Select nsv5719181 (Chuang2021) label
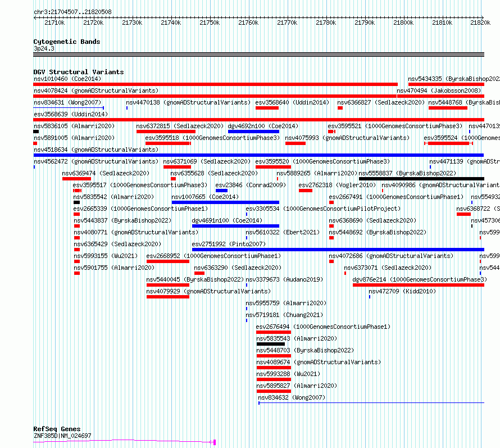Screen dimensions: 500x448 [x=284, y=315]
